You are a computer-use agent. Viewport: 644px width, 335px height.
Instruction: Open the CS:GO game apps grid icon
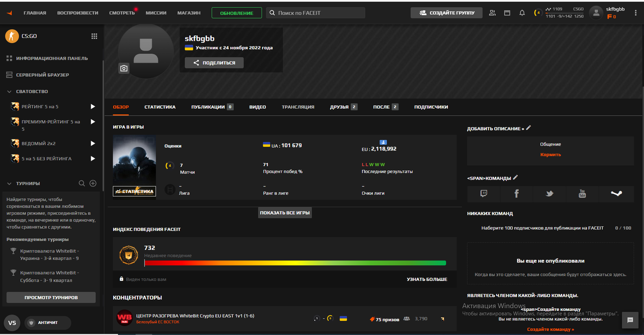(x=94, y=36)
